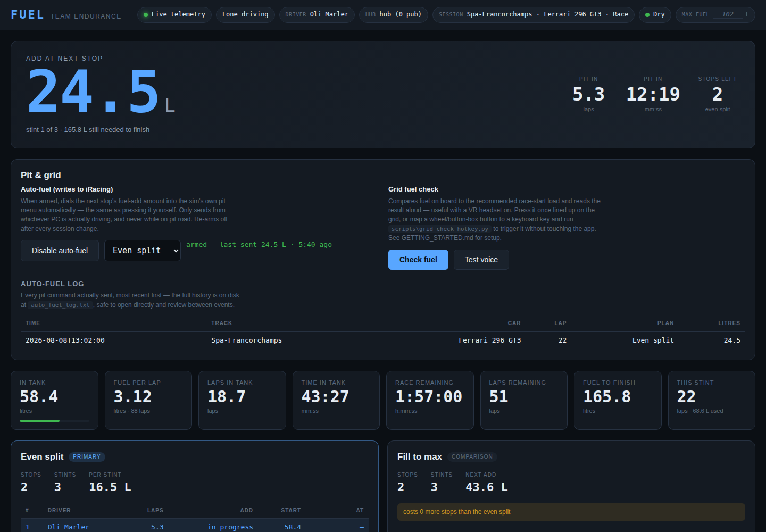Image resolution: width=766 pixels, height=532 pixels.
Task: Click the CAR column header in log
Action: [x=514, y=323]
